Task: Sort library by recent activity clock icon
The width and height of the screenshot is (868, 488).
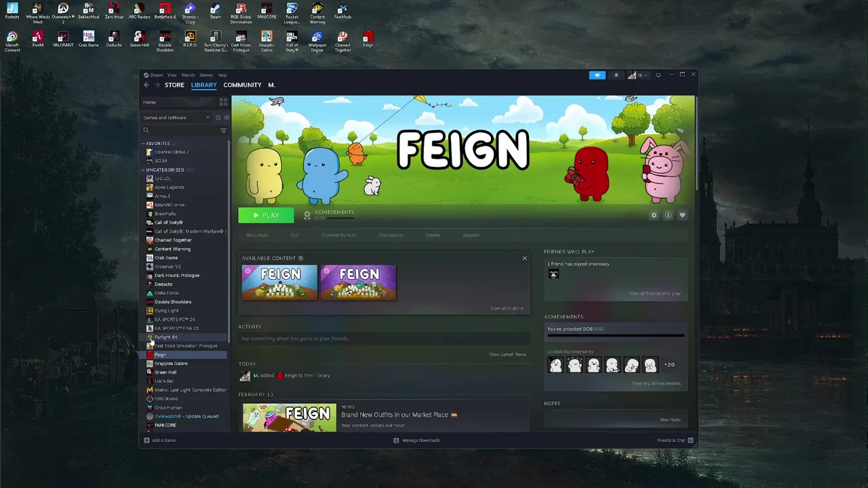Action: [x=218, y=117]
